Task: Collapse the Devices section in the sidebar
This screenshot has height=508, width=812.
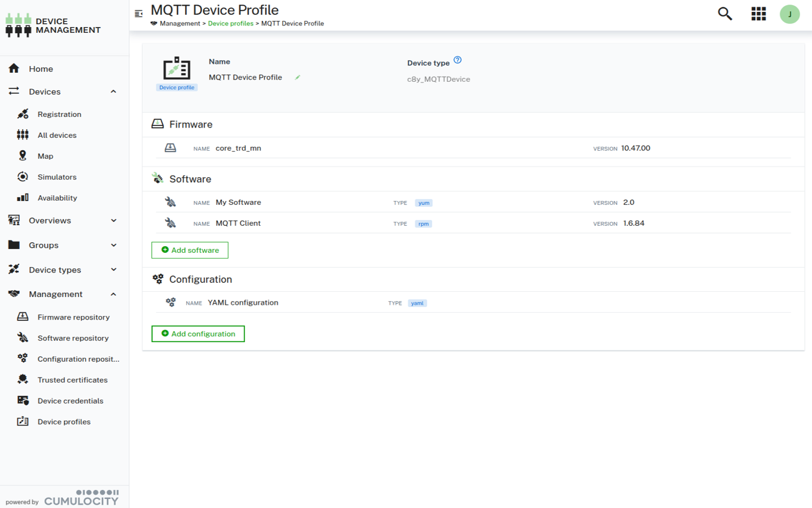Action: point(112,91)
